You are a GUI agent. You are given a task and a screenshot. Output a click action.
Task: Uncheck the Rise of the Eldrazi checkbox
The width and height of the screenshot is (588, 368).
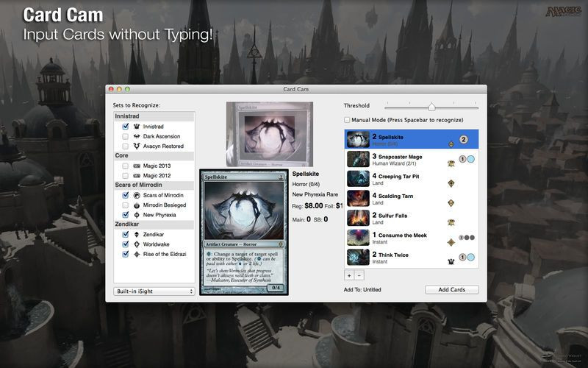pyautogui.click(x=126, y=254)
